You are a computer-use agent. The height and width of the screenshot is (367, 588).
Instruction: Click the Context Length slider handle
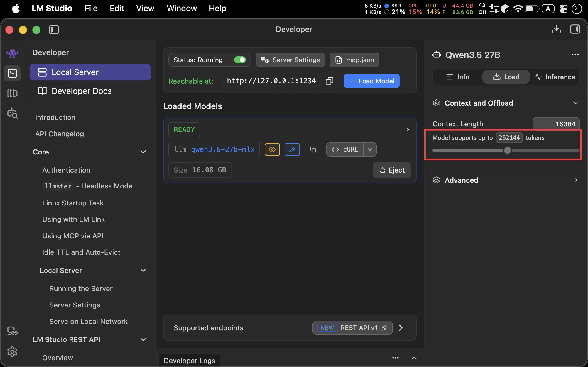tap(508, 150)
